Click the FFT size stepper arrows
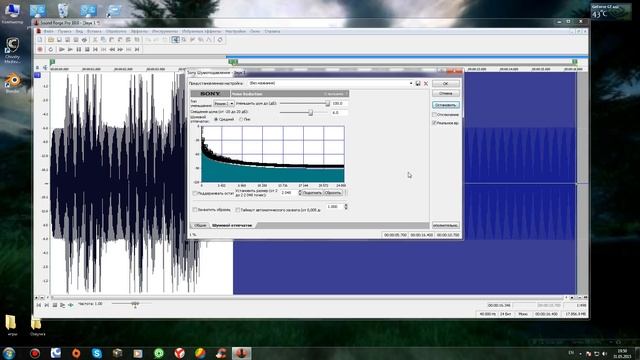Screen dimensions: 640x360 pos(300,193)
